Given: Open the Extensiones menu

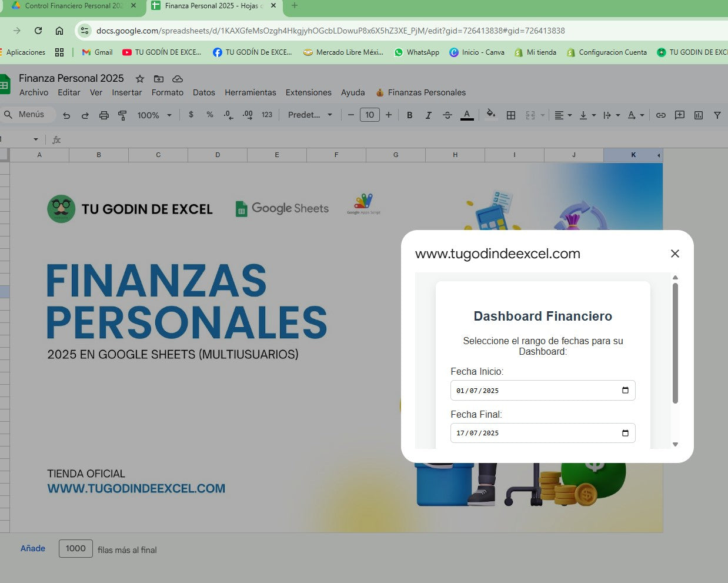Looking at the screenshot, I should tap(308, 93).
